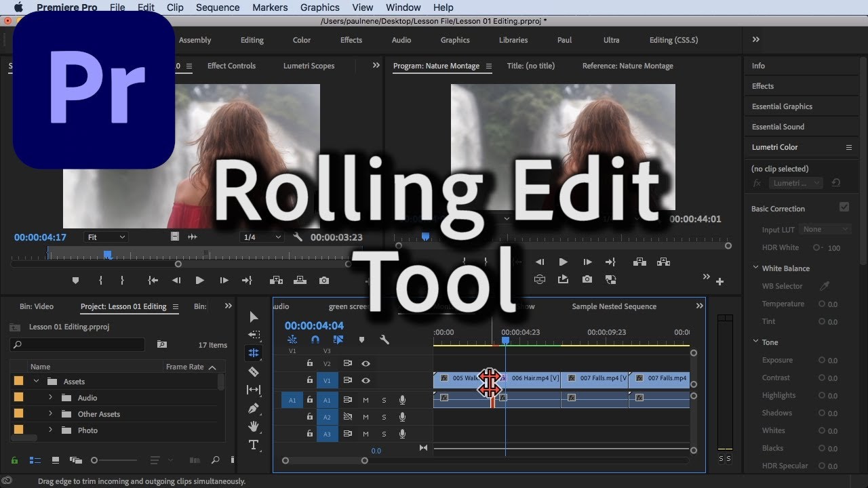Image resolution: width=868 pixels, height=488 pixels.
Task: Select the Slip tool
Action: point(254,390)
